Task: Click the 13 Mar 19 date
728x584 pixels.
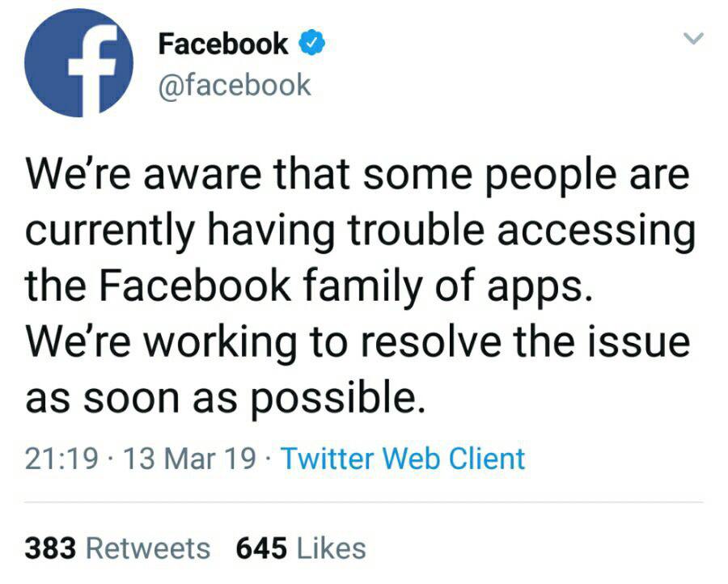Action: pyautogui.click(x=190, y=459)
